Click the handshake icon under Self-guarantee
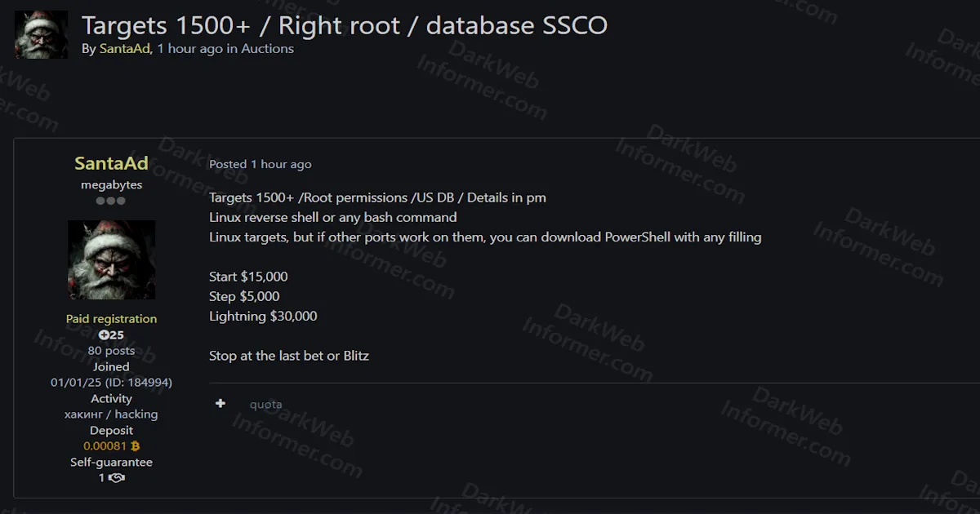 117,477
